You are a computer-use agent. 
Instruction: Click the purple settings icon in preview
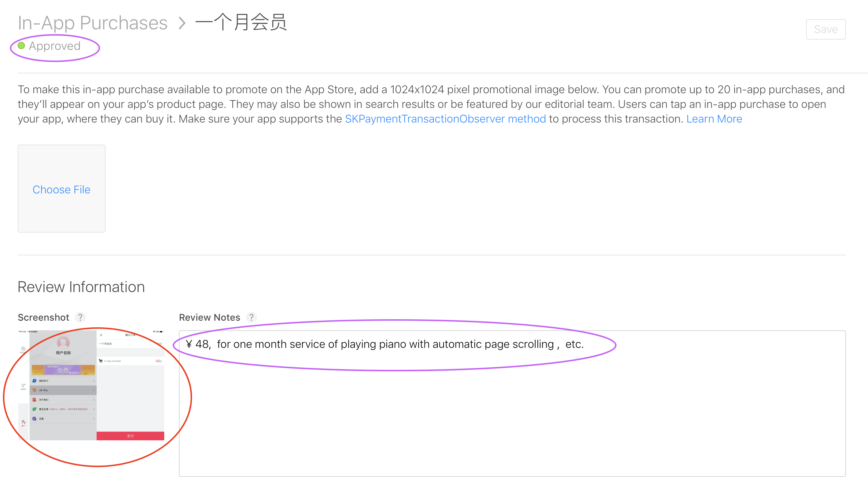(x=34, y=419)
